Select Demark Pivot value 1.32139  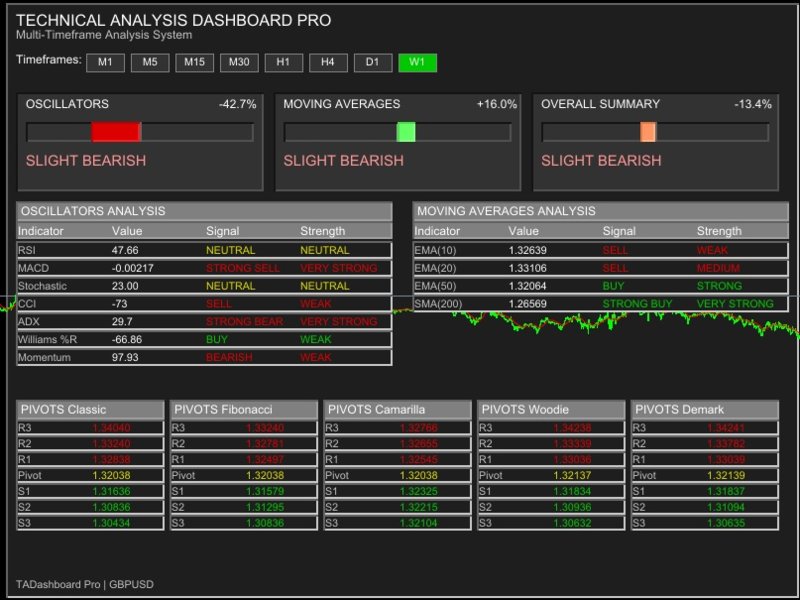click(x=726, y=476)
